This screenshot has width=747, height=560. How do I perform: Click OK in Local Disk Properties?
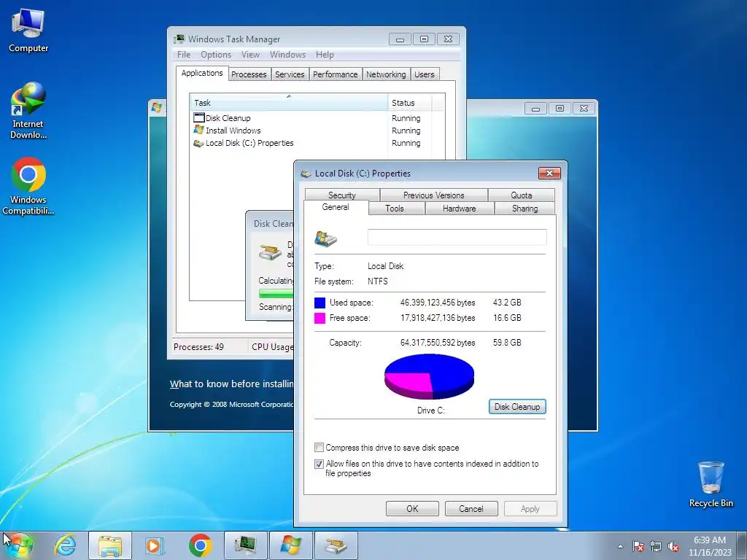[412, 508]
